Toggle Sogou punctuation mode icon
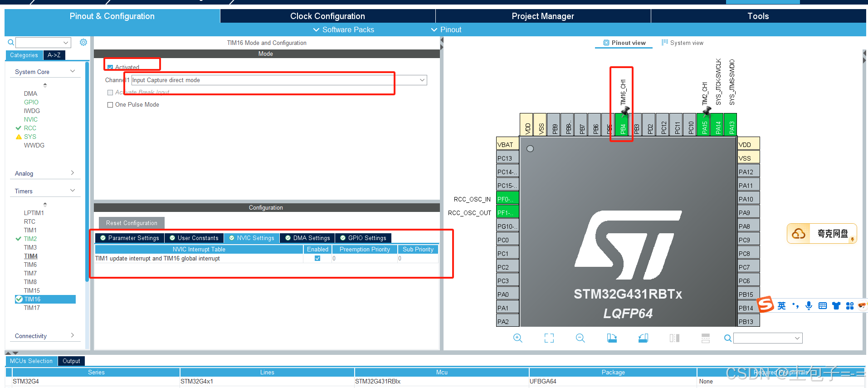868x388 pixels. coord(795,306)
